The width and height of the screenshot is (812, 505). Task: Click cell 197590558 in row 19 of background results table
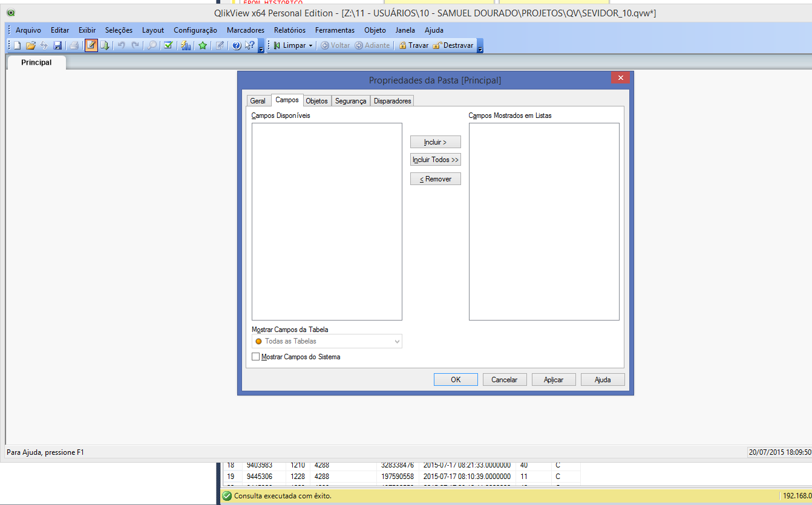click(398, 477)
